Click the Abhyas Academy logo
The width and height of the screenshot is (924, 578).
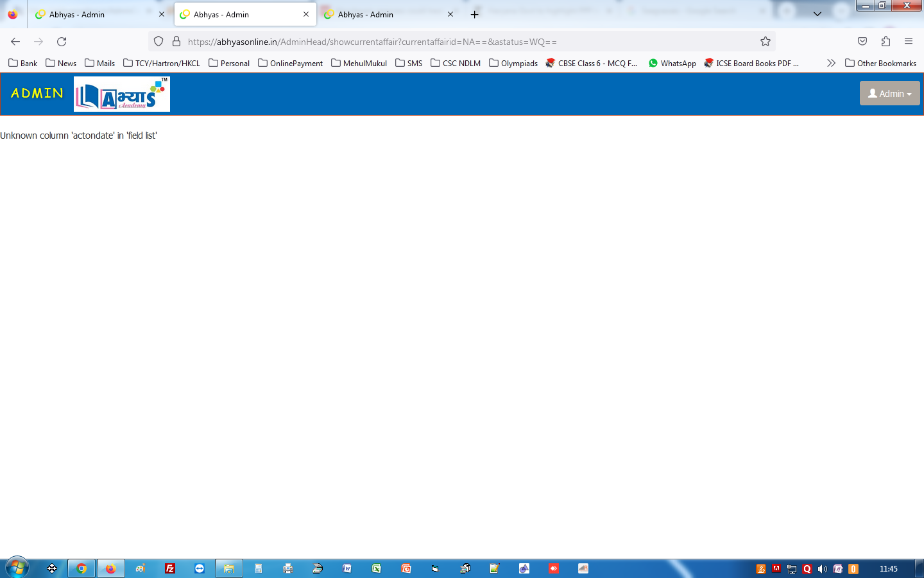coord(122,94)
